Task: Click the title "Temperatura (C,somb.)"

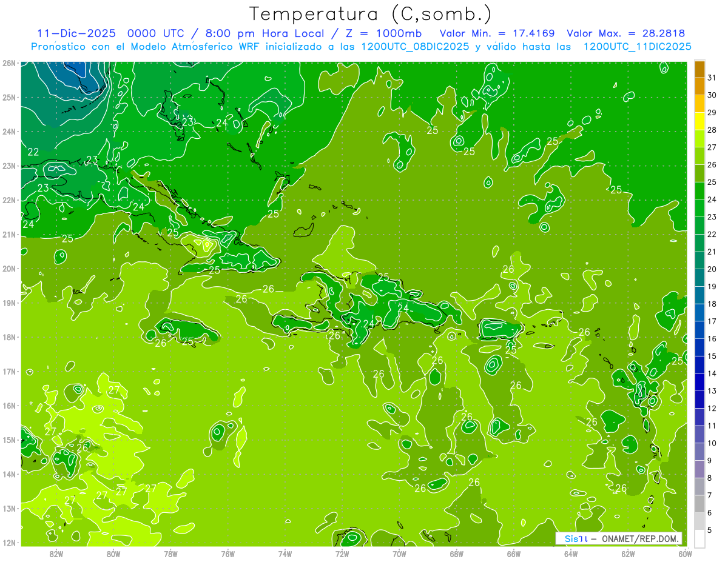Action: [371, 14]
